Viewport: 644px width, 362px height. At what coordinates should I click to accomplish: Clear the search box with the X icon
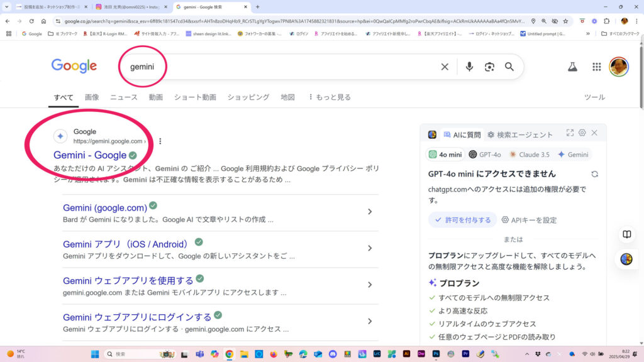coord(445,67)
